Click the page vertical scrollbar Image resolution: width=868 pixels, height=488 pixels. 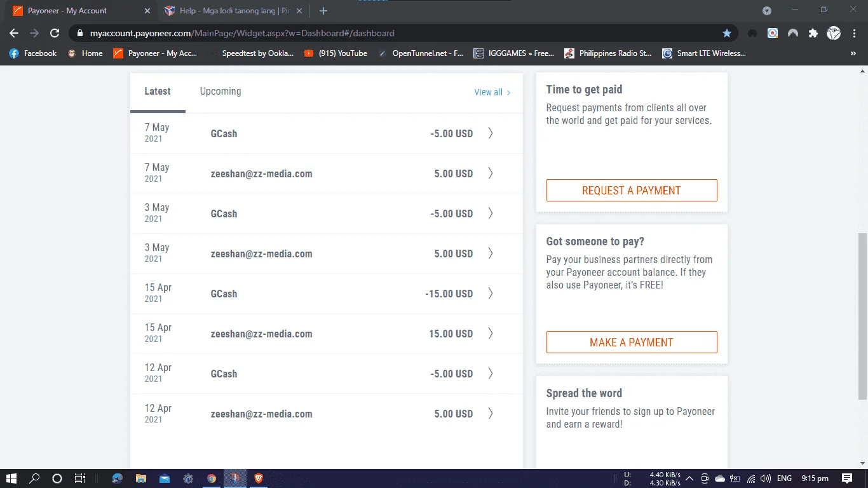[x=862, y=316]
